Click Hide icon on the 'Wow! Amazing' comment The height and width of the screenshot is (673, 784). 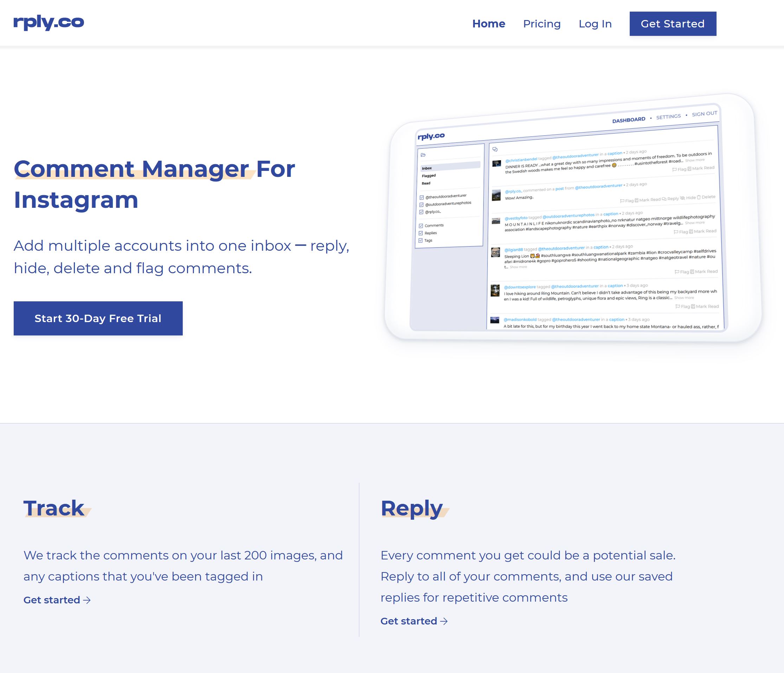pyautogui.click(x=682, y=198)
